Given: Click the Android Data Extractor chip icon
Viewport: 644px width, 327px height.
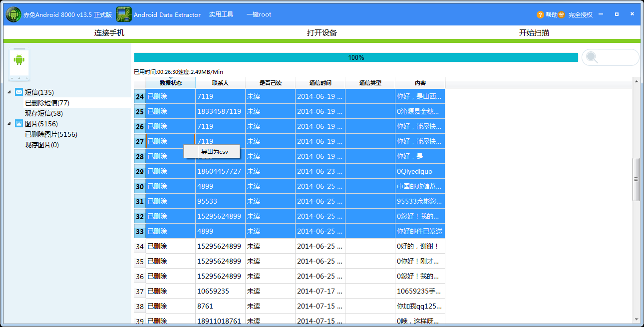Looking at the screenshot, I should click(x=124, y=14).
